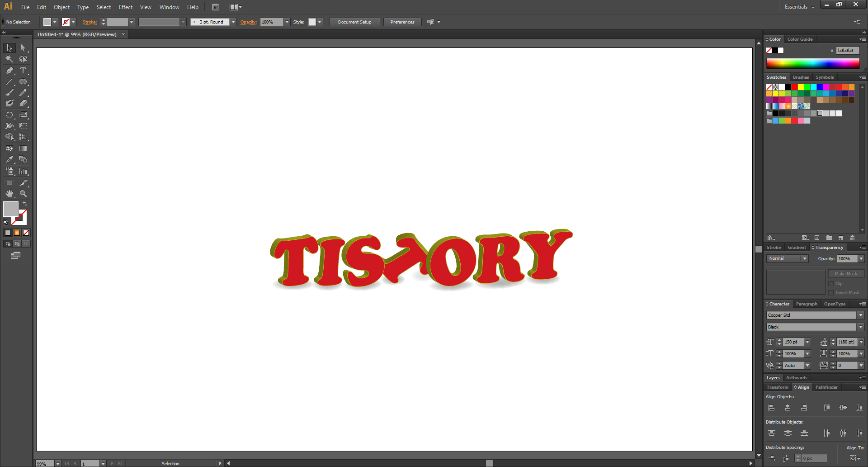Select the Direct Selection tool
Viewport: 868px width, 467px height.
tap(23, 48)
